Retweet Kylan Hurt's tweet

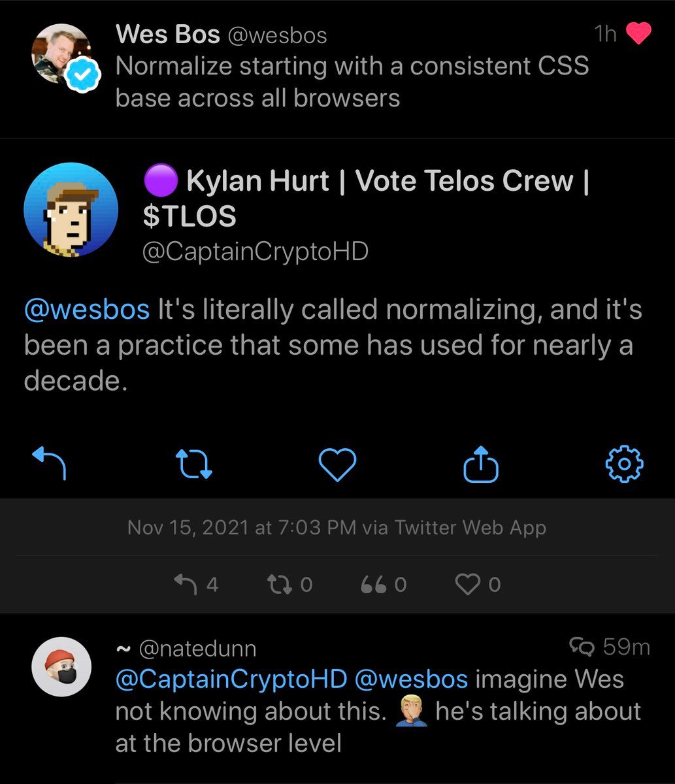tap(194, 463)
